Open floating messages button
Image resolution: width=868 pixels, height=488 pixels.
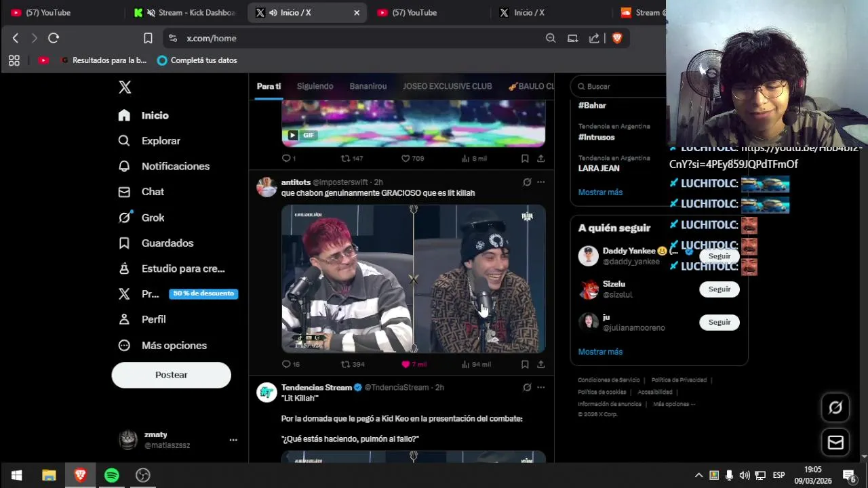coord(835,443)
